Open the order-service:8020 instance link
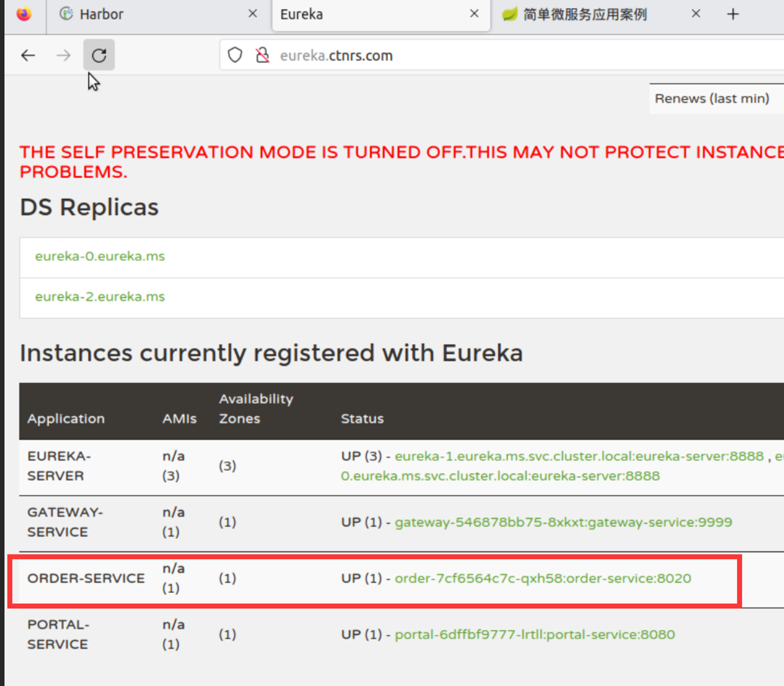784x686 pixels. pyautogui.click(x=543, y=578)
